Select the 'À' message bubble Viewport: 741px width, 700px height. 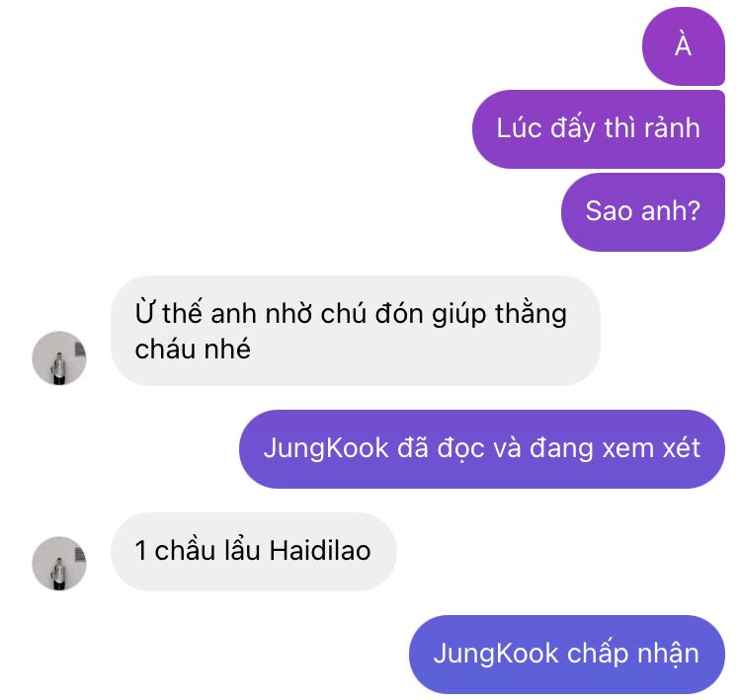point(684,46)
